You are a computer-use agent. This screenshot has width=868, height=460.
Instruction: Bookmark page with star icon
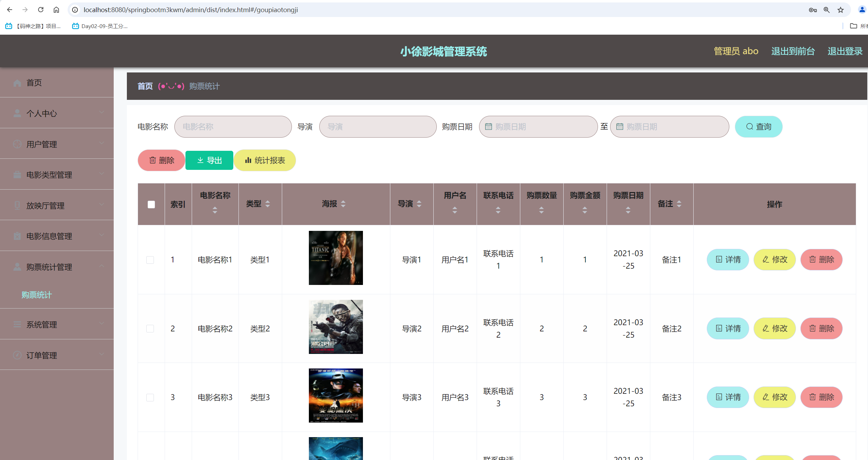(841, 10)
